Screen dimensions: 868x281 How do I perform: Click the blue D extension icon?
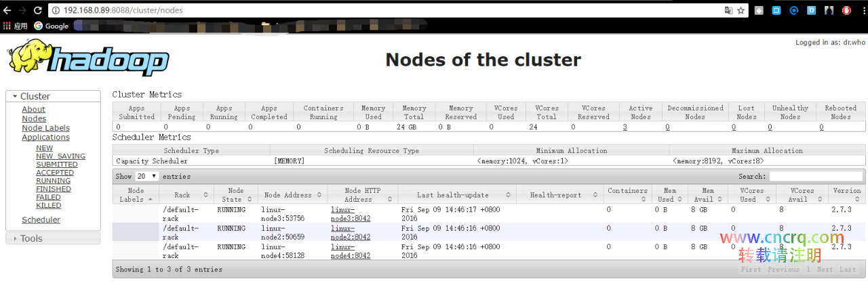click(x=811, y=10)
